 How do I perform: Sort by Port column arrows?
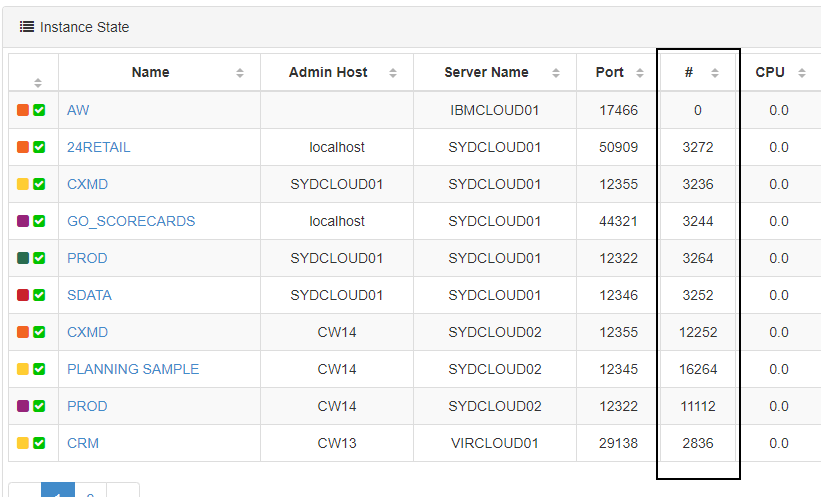pyautogui.click(x=635, y=73)
